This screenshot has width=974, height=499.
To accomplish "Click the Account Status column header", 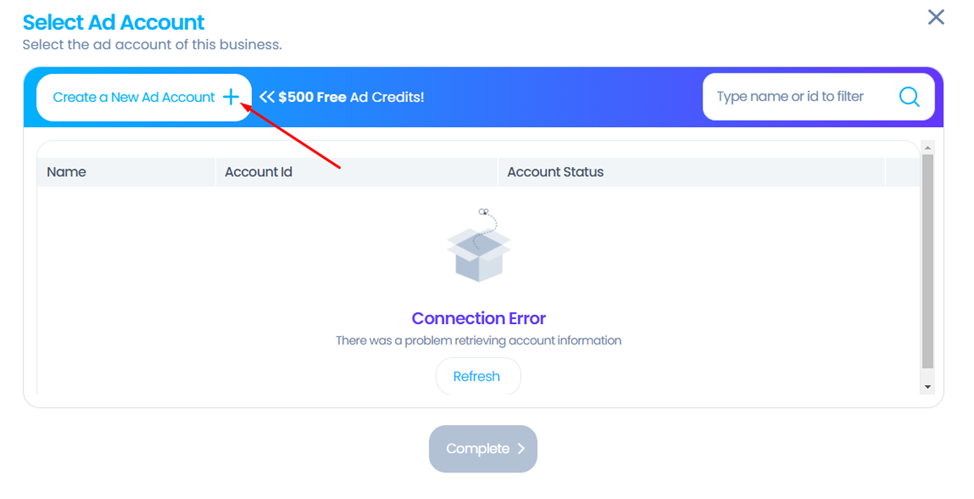I will 555,172.
